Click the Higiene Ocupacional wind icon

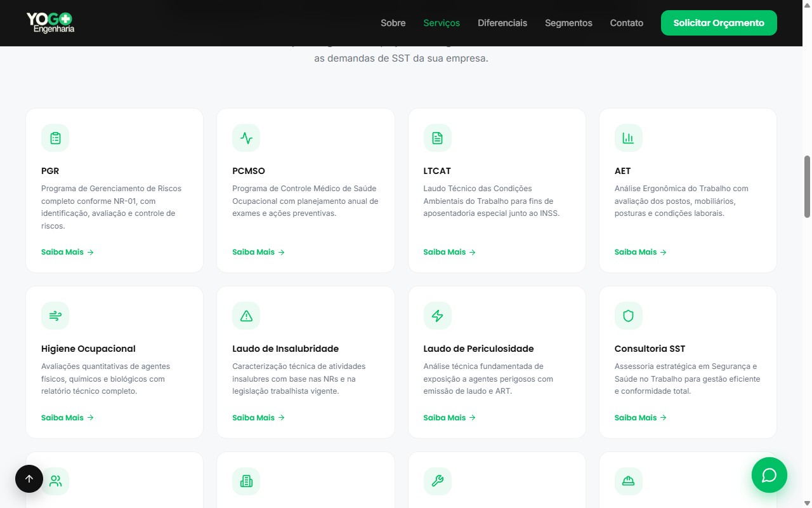click(x=55, y=316)
